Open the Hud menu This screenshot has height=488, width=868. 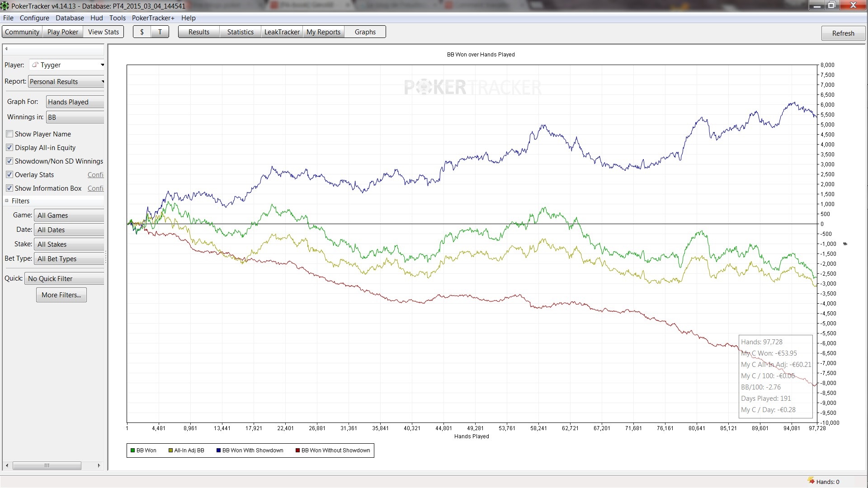(x=96, y=18)
